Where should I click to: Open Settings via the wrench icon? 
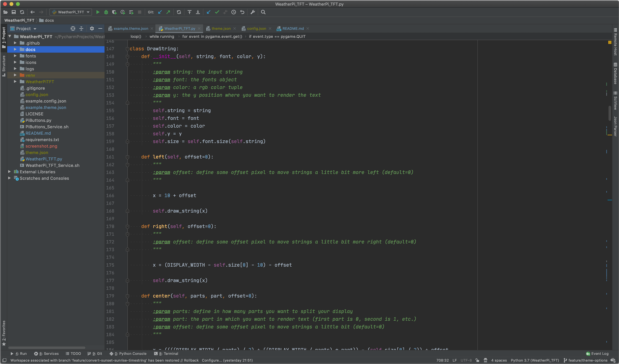[253, 12]
